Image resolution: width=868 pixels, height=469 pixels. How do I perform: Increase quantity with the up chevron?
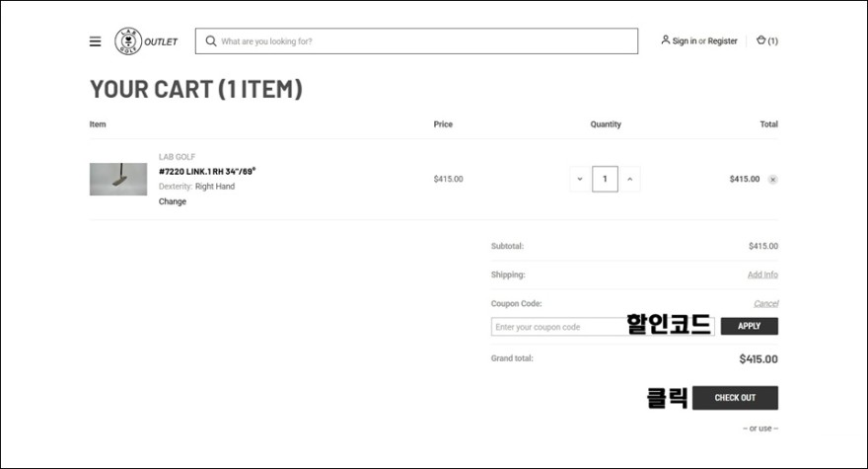pyautogui.click(x=629, y=179)
